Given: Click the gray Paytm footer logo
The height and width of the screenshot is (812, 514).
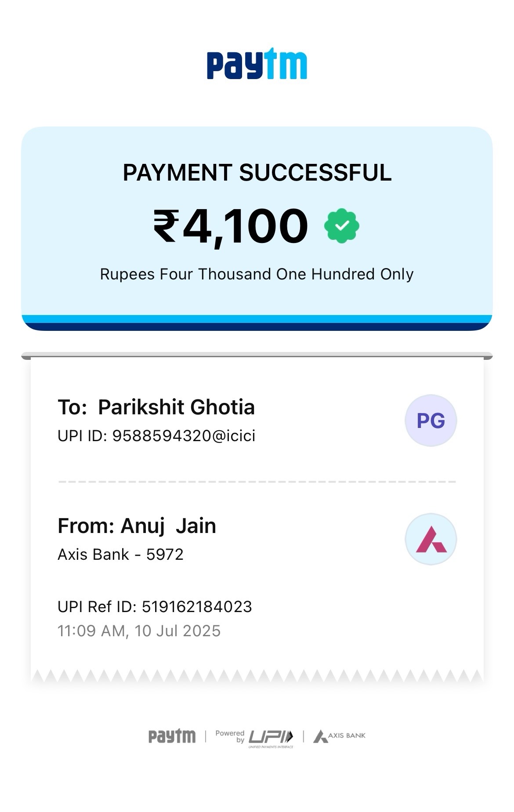Looking at the screenshot, I should (x=172, y=736).
